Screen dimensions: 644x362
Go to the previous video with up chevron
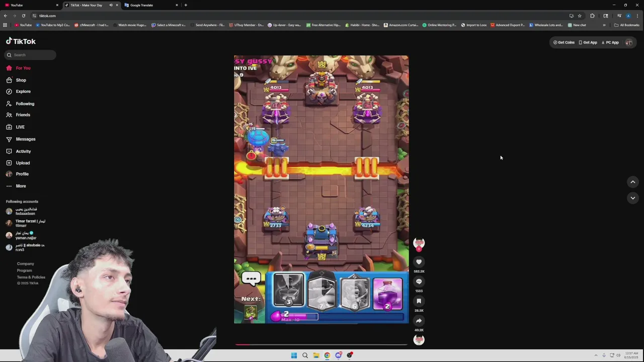point(633,182)
